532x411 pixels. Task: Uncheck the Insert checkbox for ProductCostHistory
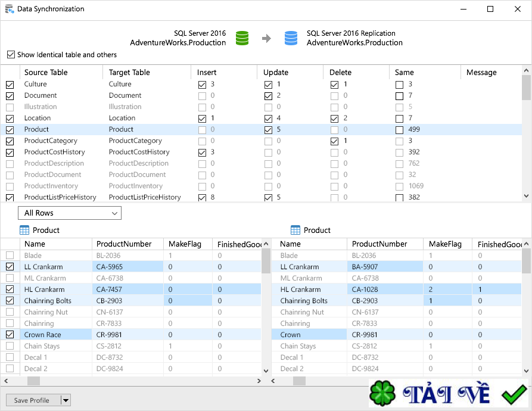202,152
